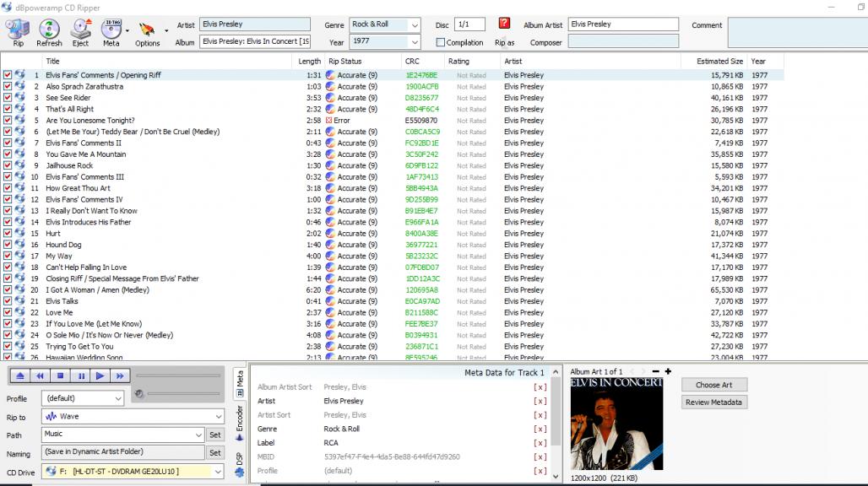
Task: Click the red question mark help icon
Action: point(504,24)
